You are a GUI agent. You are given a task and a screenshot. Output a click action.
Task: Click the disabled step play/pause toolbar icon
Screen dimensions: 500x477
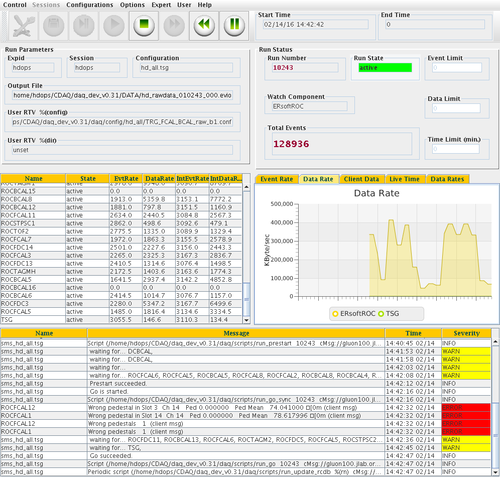[83, 25]
